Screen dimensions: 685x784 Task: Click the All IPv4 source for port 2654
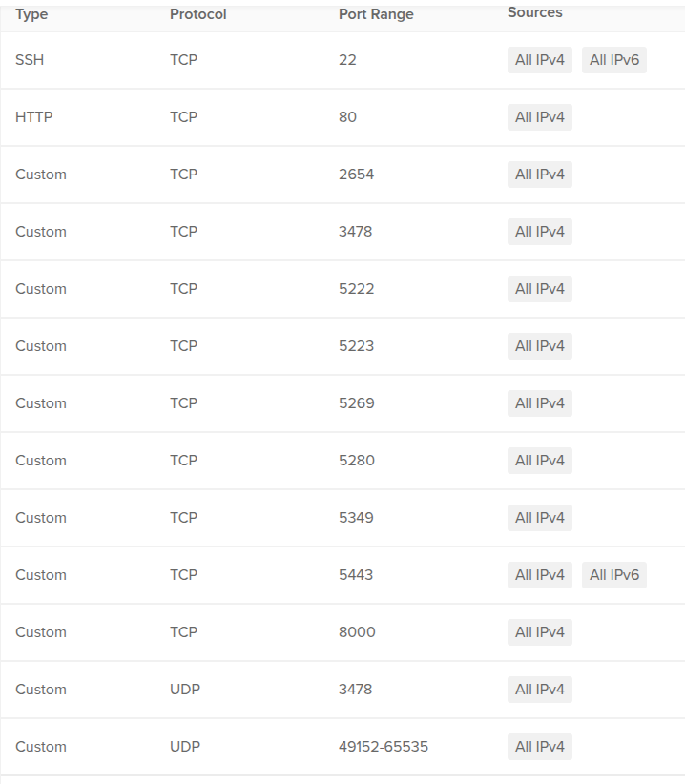(x=539, y=175)
